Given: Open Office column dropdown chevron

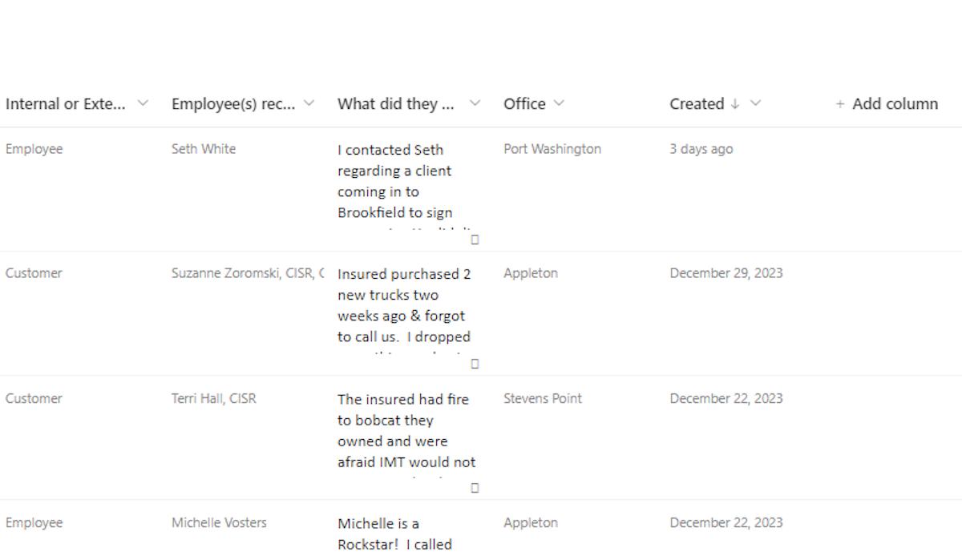Looking at the screenshot, I should 559,103.
